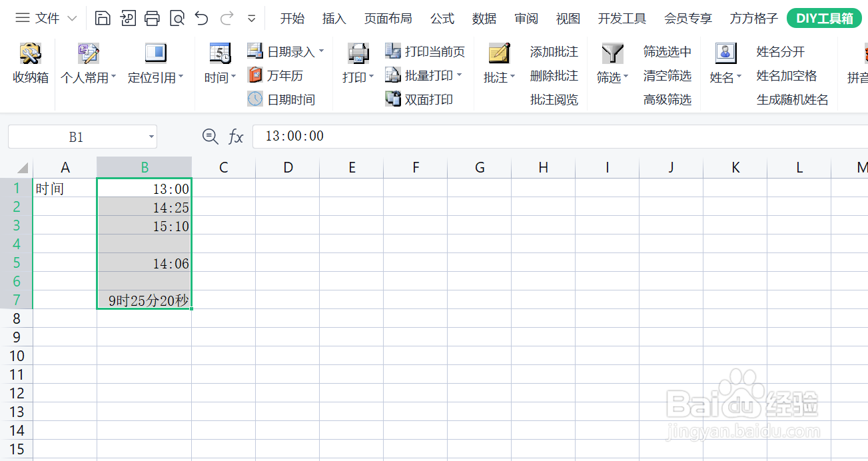Screen dimensions: 868x461
Task: Click the 姓名 person icon
Action: pos(725,53)
